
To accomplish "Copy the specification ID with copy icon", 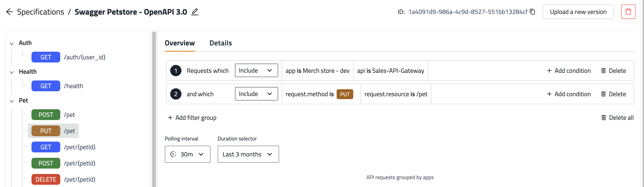I will [532, 12].
